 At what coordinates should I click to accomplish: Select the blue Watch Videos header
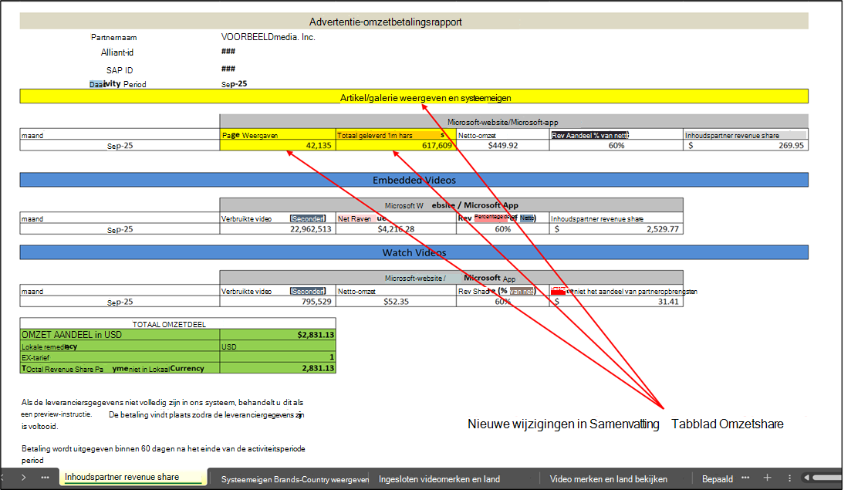coord(414,252)
